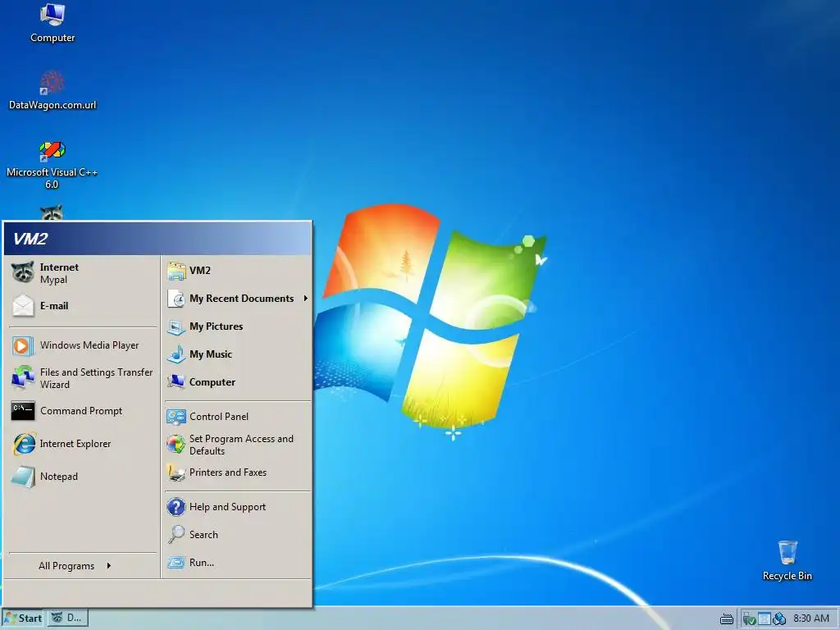Expand All Programs menu

83,566
